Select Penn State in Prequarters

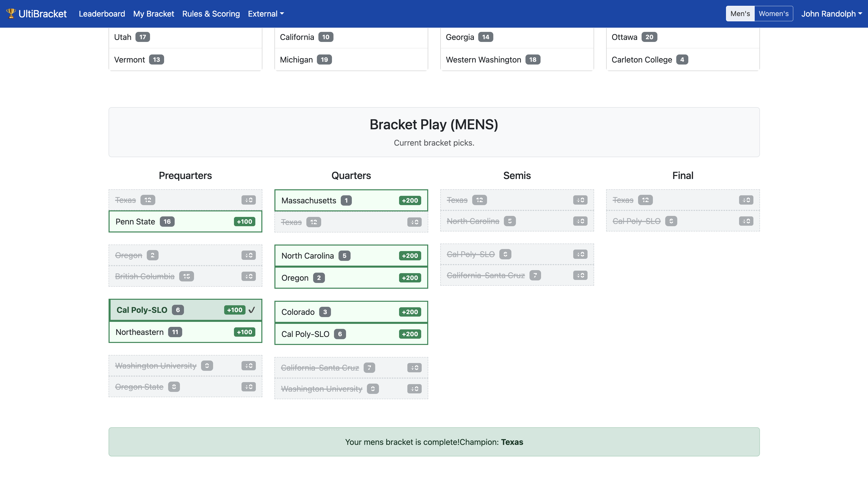pos(185,221)
